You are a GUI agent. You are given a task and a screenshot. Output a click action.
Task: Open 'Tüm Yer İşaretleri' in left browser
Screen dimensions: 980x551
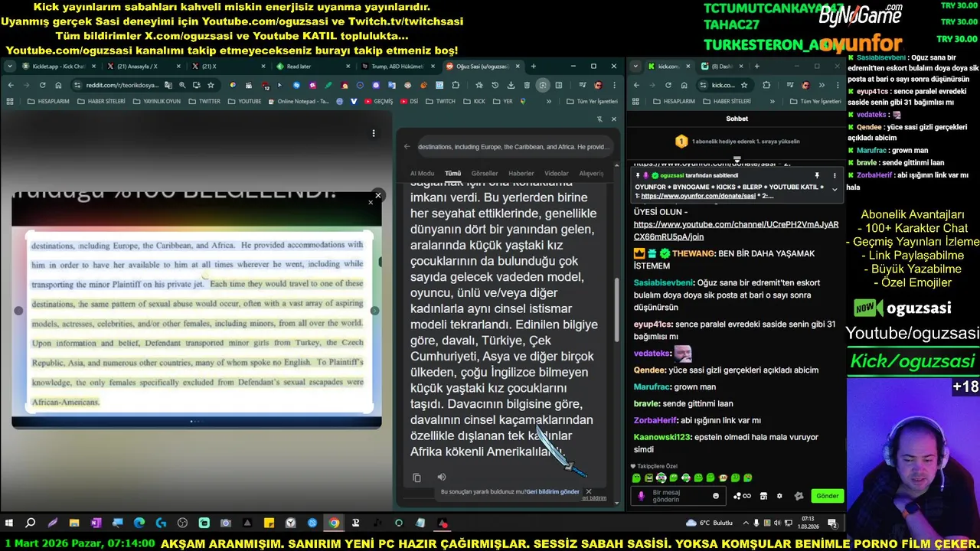point(592,101)
